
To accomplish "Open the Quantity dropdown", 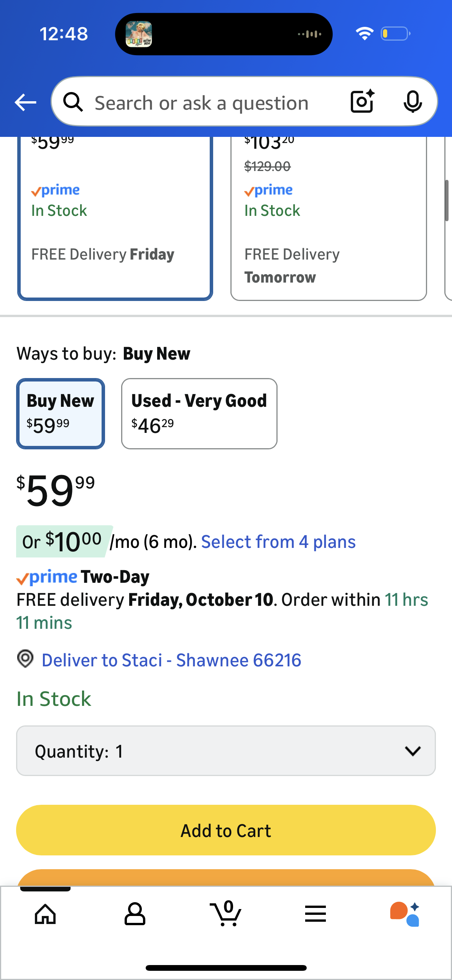I will 226,751.
